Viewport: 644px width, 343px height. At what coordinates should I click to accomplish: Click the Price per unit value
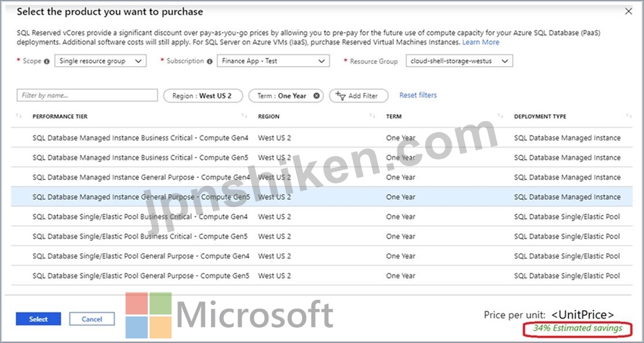(x=582, y=315)
